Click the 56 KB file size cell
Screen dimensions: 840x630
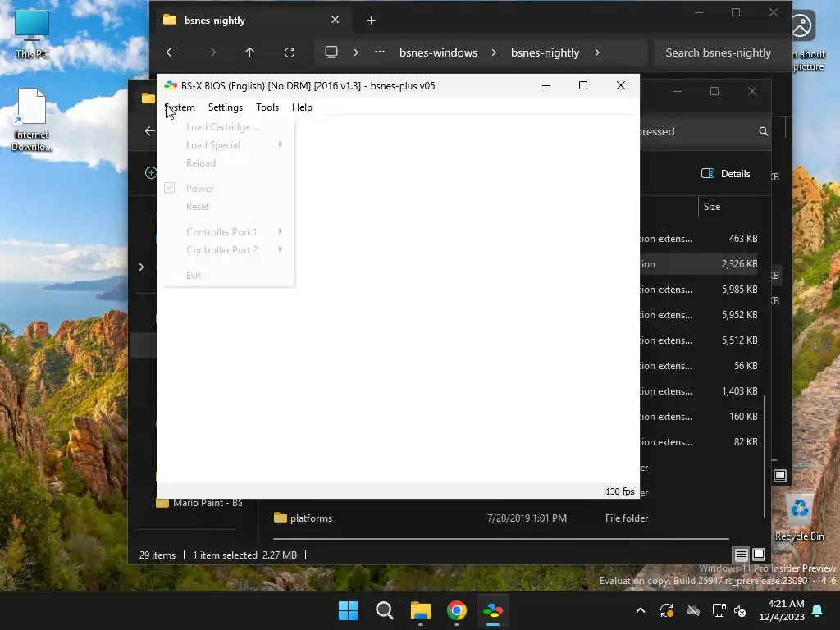click(746, 366)
